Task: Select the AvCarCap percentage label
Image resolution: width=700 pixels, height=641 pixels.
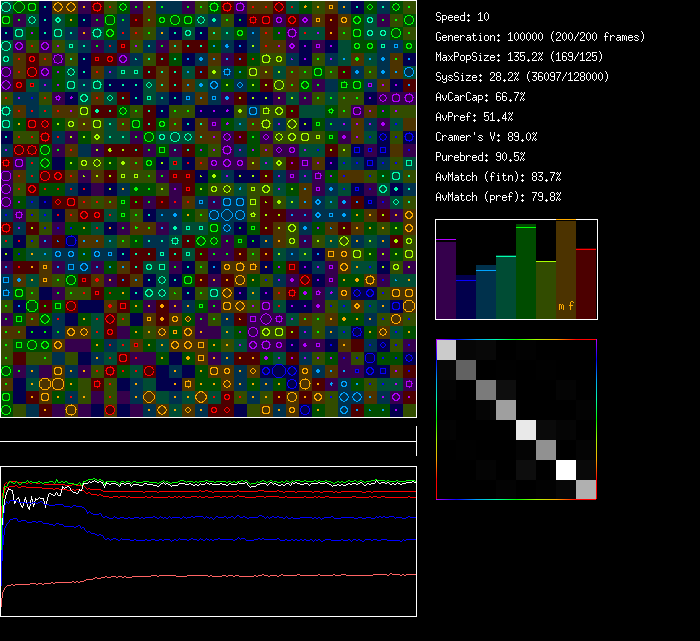Action: point(480,97)
